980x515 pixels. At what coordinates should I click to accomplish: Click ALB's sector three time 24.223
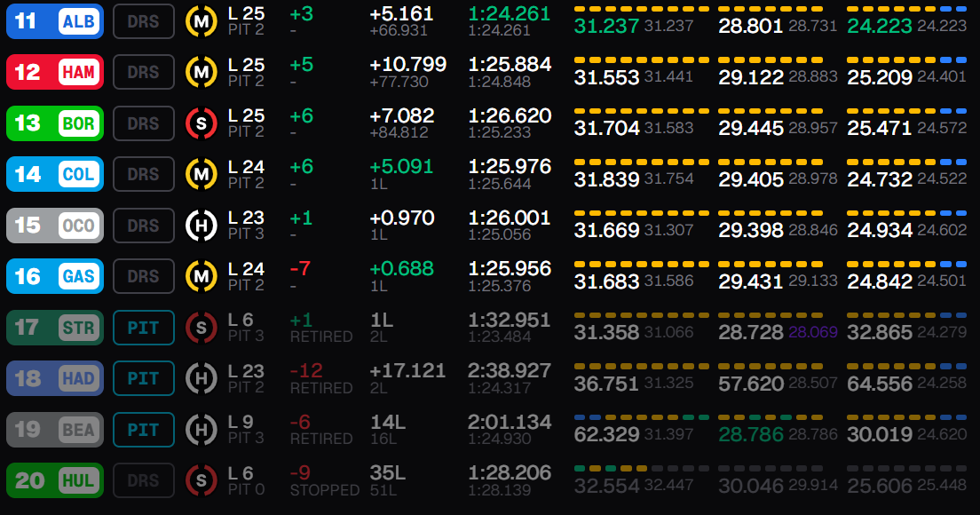click(x=880, y=26)
